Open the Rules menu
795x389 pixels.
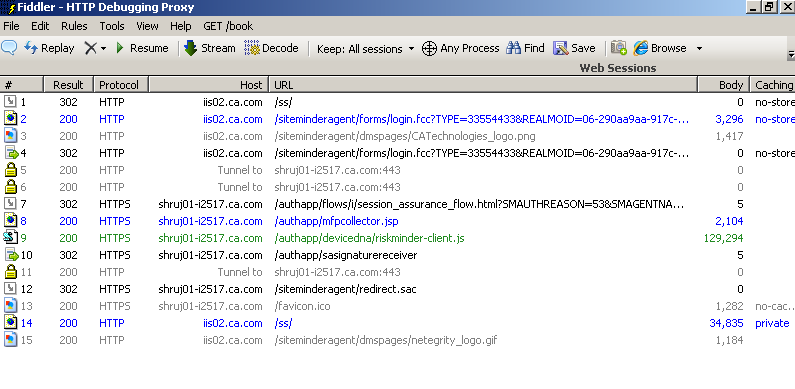pos(74,26)
